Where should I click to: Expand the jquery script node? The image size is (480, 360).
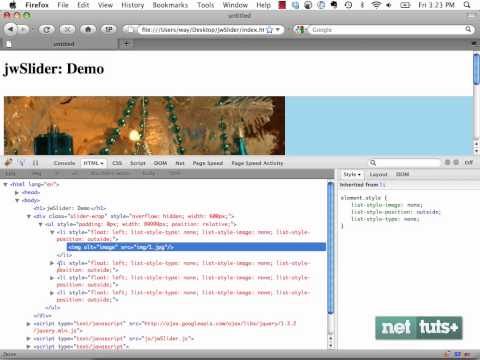pos(29,324)
